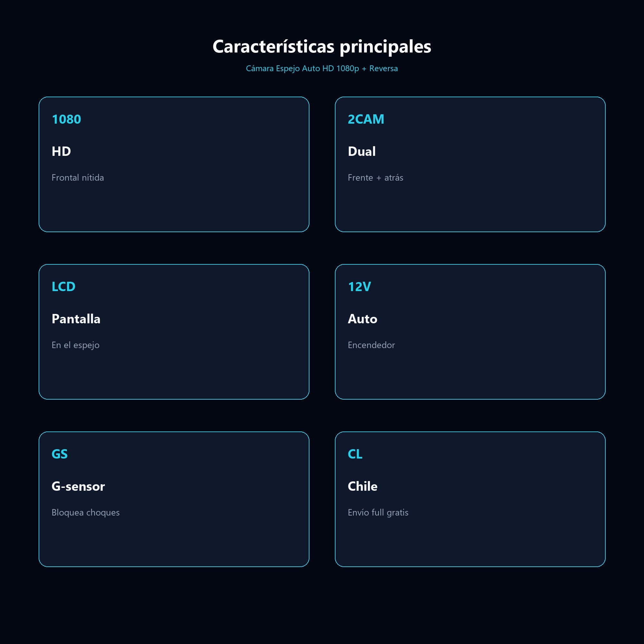The height and width of the screenshot is (644, 644).
Task: Select the Encendedor description text
Action: point(371,345)
